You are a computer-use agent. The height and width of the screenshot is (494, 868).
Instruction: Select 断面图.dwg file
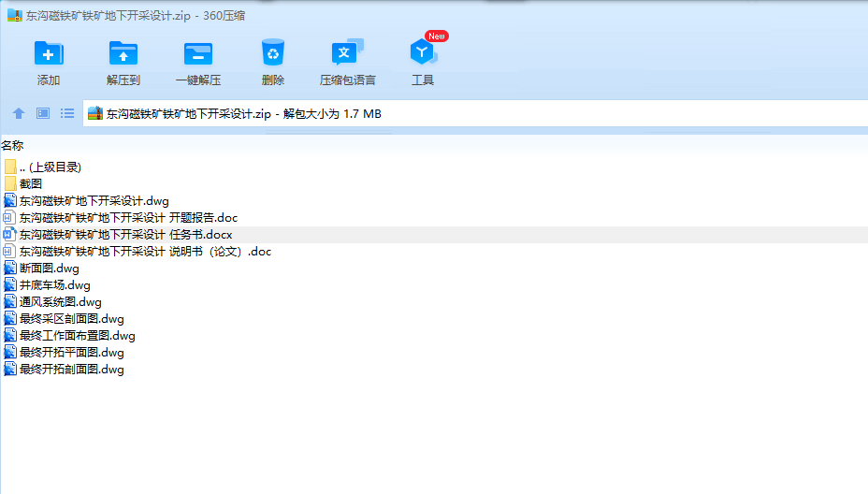[50, 269]
